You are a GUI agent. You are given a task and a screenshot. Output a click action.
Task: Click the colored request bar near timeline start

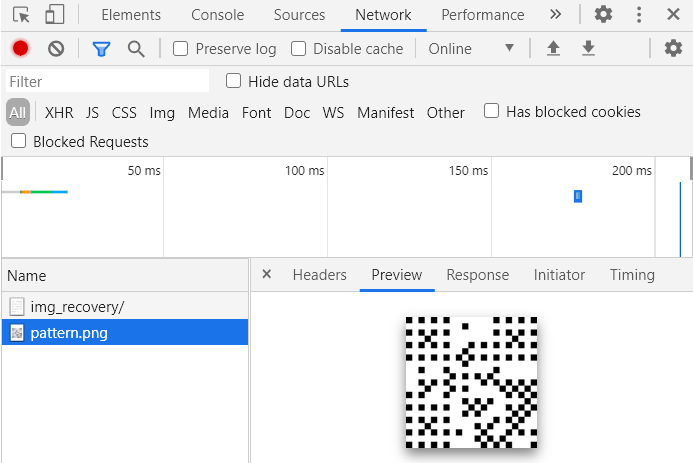pyautogui.click(x=35, y=192)
